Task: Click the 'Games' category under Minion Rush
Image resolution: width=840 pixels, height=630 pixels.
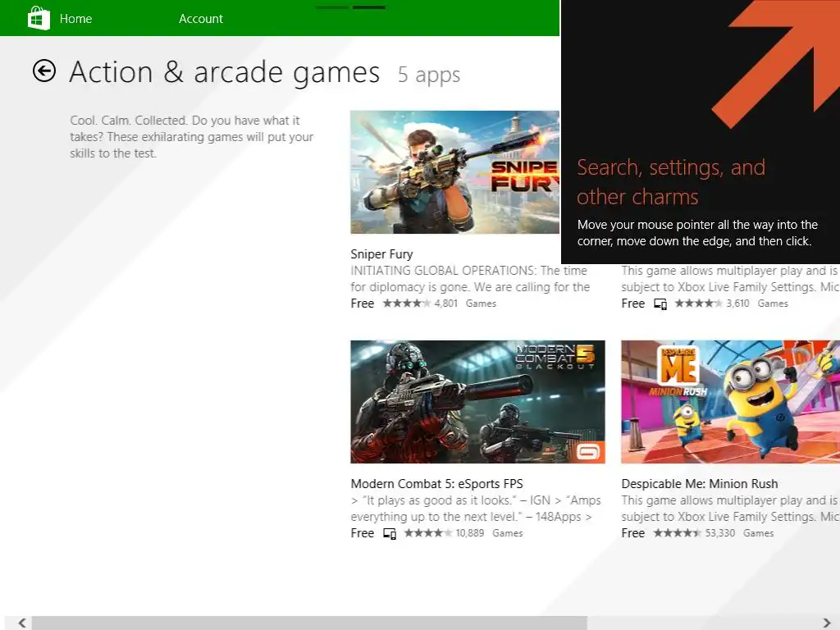Action: click(x=758, y=533)
